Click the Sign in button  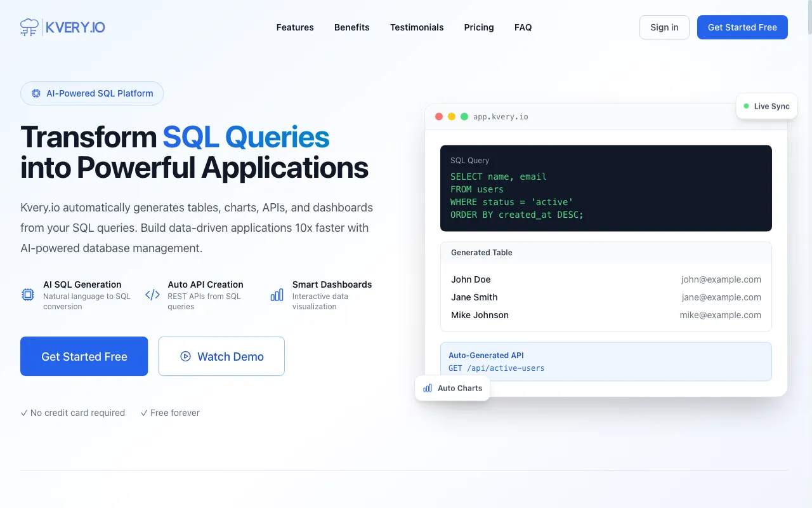[664, 27]
